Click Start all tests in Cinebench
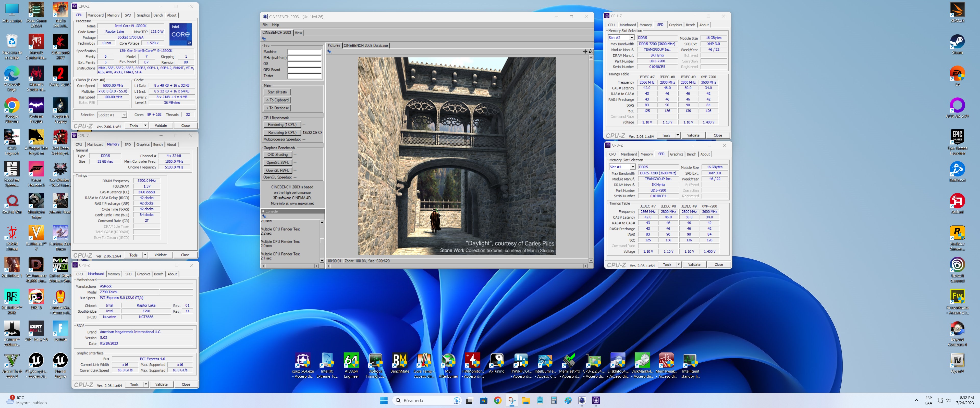Image resolution: width=980 pixels, height=408 pixels. tap(277, 92)
